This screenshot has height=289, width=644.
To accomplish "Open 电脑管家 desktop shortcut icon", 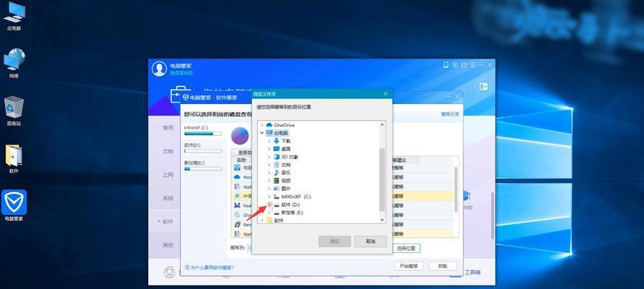I will click(14, 205).
